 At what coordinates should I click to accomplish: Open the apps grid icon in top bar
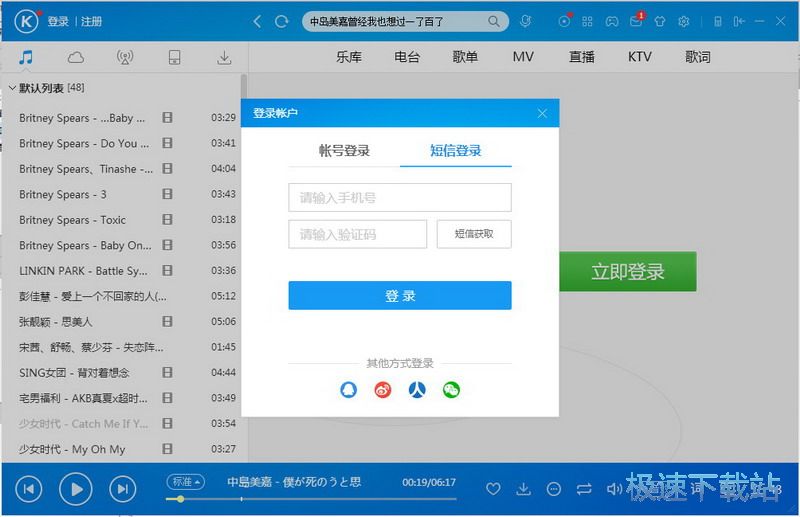[x=587, y=21]
